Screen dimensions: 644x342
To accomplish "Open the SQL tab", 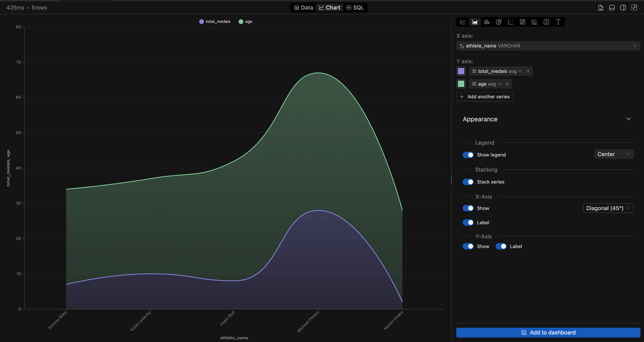I will click(x=355, y=8).
